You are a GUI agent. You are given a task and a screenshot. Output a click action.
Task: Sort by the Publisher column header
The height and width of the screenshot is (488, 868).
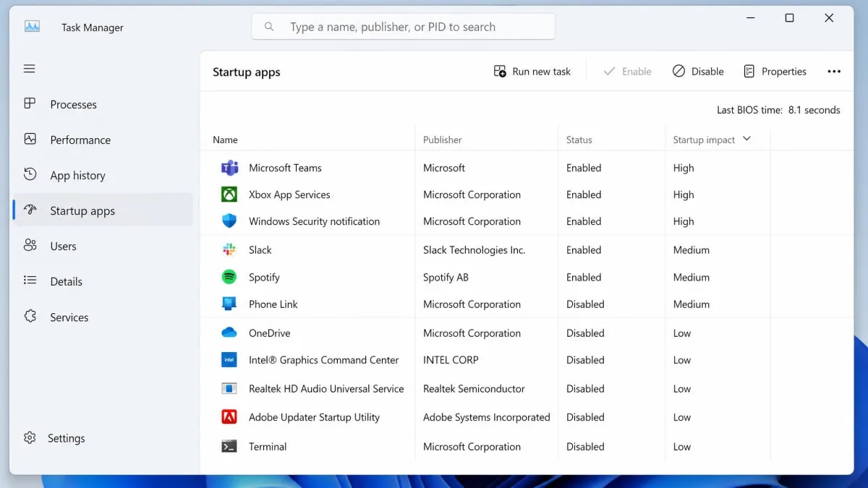(443, 140)
